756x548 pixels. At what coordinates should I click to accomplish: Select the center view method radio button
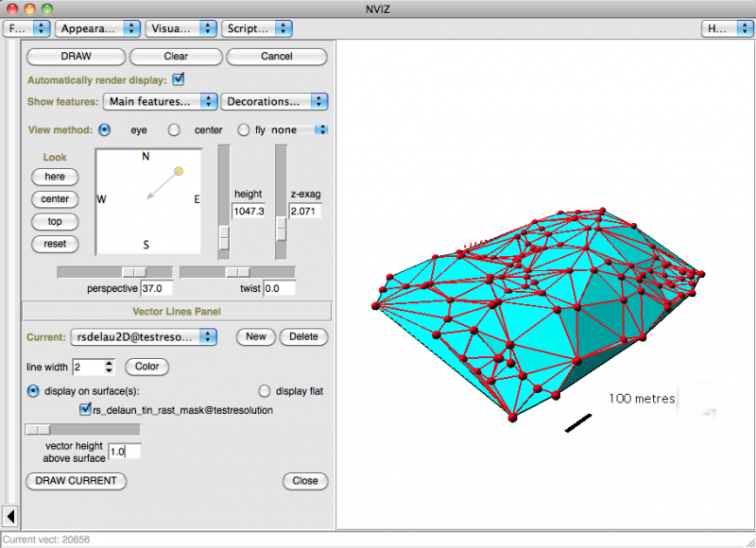tap(174, 129)
